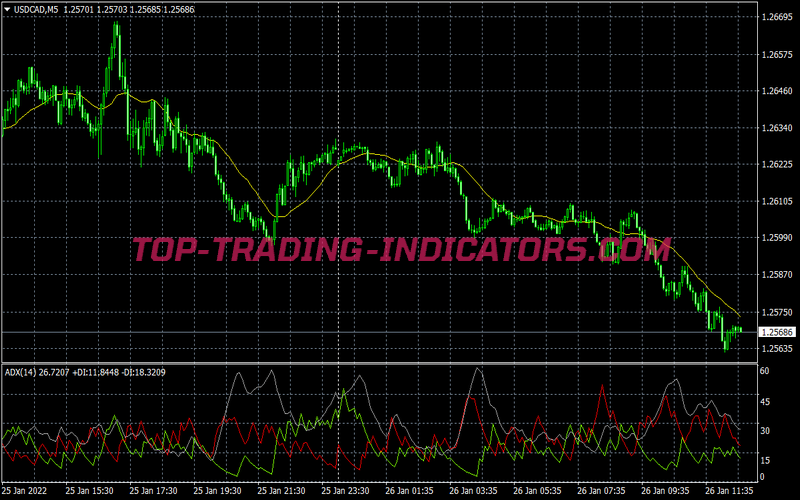Image resolution: width=800 pixels, height=500 pixels.
Task: Click time axis label 26 Jan 01:35
Action: click(x=409, y=491)
